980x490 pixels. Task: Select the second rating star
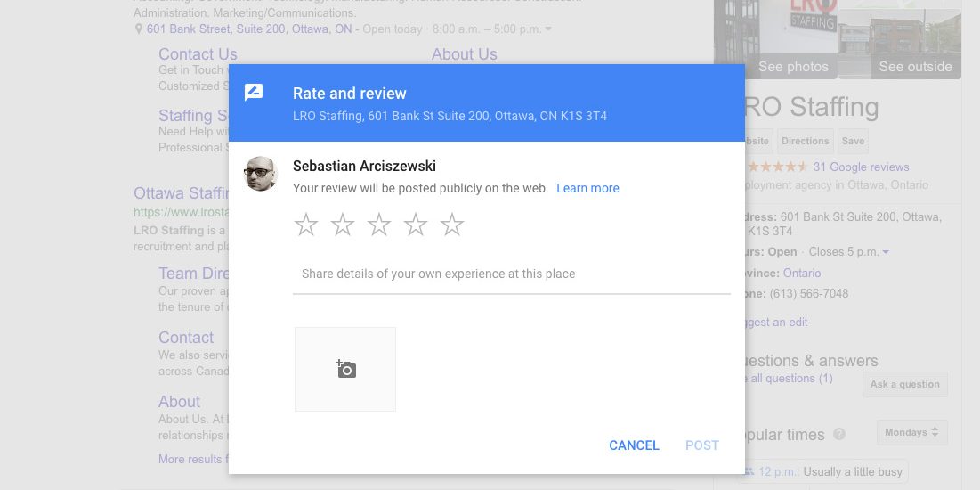(343, 225)
